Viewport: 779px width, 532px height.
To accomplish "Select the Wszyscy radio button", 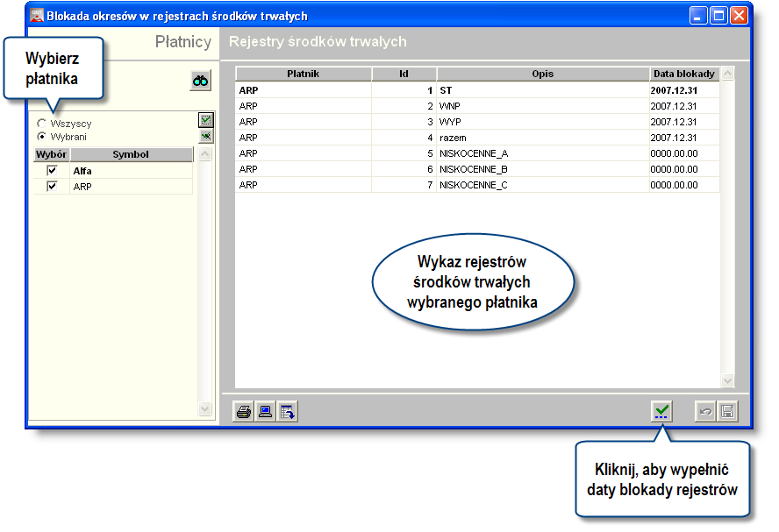I will click(42, 123).
